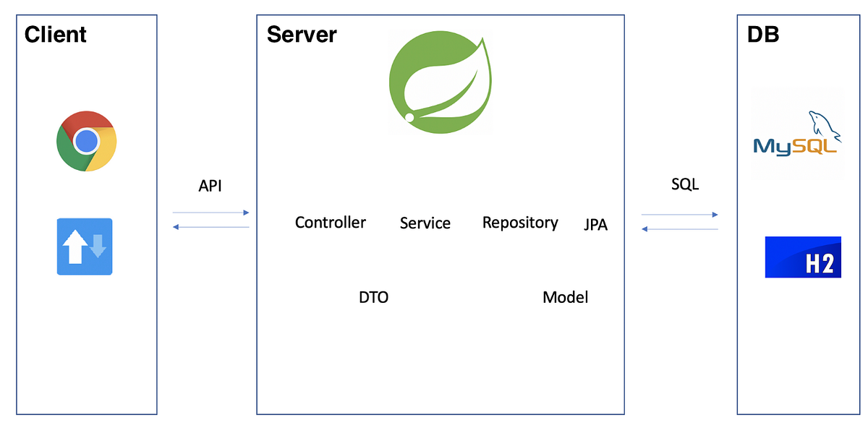Select the Chrome browser icon

(85, 142)
